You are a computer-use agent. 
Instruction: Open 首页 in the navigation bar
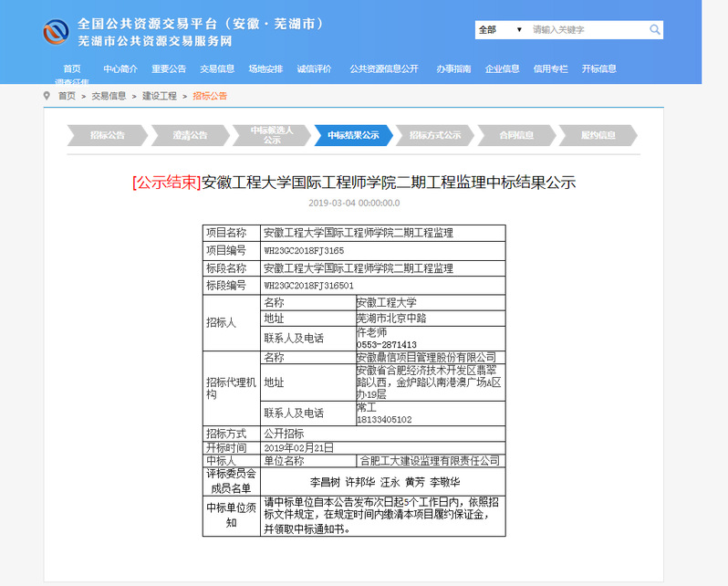(x=72, y=68)
